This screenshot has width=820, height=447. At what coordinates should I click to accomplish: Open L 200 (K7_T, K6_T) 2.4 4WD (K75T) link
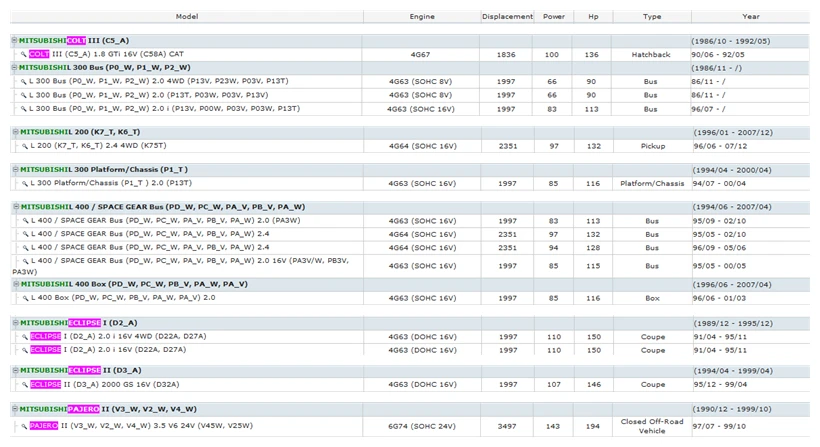98,145
